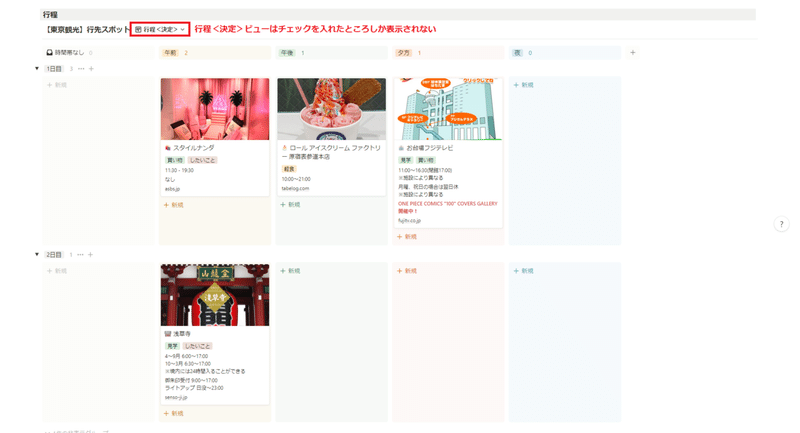Click 買い物 tag on スタイルナンダ card
Viewport: 800px width, 433px height.
click(174, 160)
